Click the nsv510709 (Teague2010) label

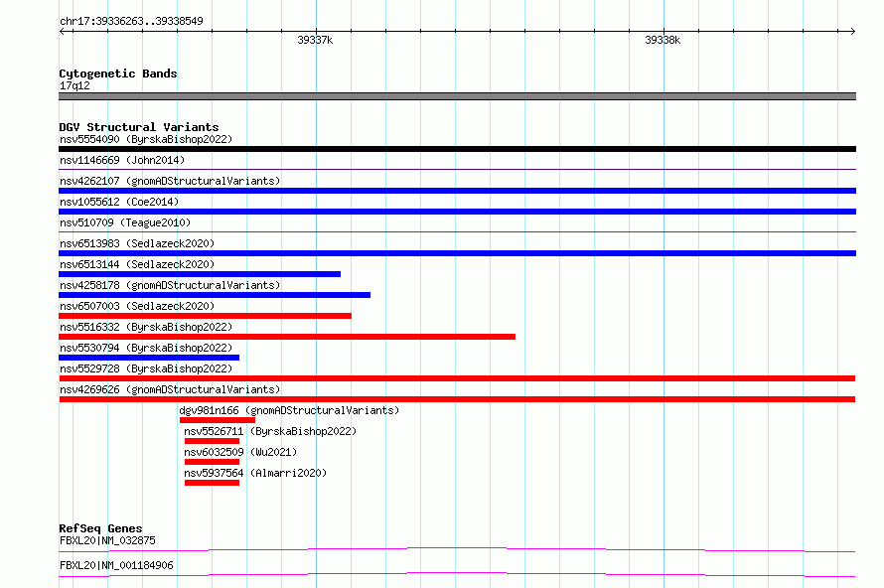click(x=125, y=222)
